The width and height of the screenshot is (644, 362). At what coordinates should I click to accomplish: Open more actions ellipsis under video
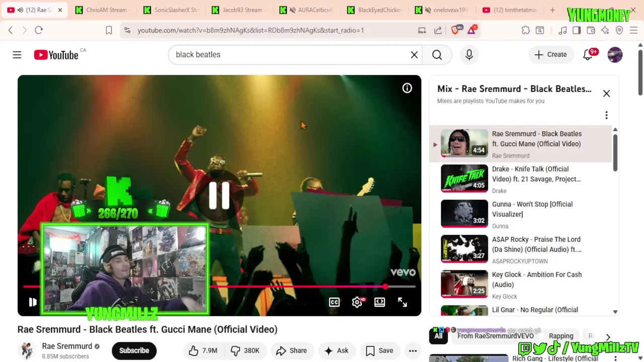[413, 350]
